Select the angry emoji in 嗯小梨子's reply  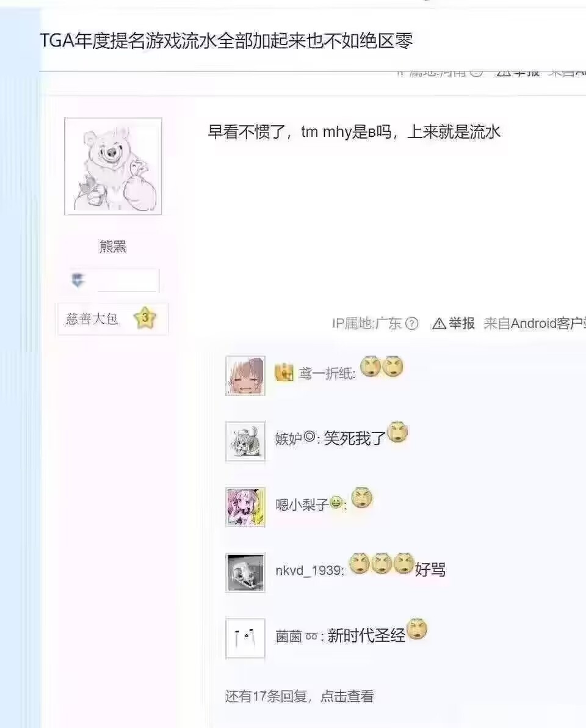362,498
